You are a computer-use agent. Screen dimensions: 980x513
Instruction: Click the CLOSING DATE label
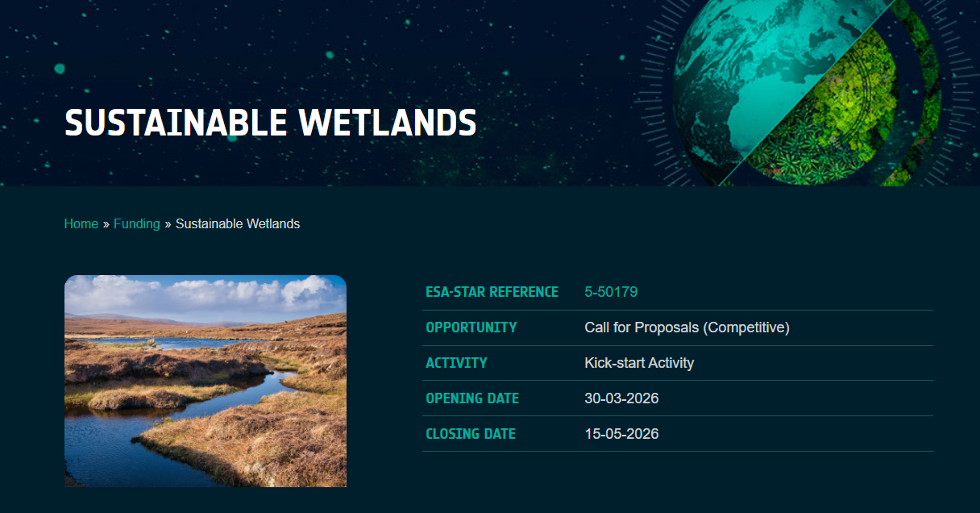(x=471, y=434)
